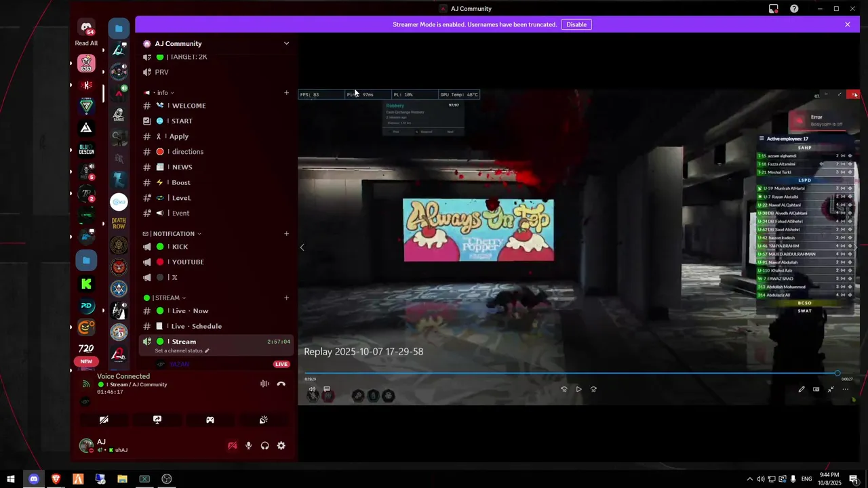Click Disable for Streamer Mode
The image size is (868, 488).
[576, 24]
